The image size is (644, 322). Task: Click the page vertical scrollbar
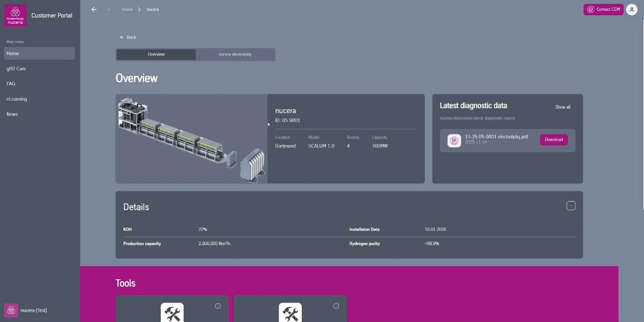643,115
